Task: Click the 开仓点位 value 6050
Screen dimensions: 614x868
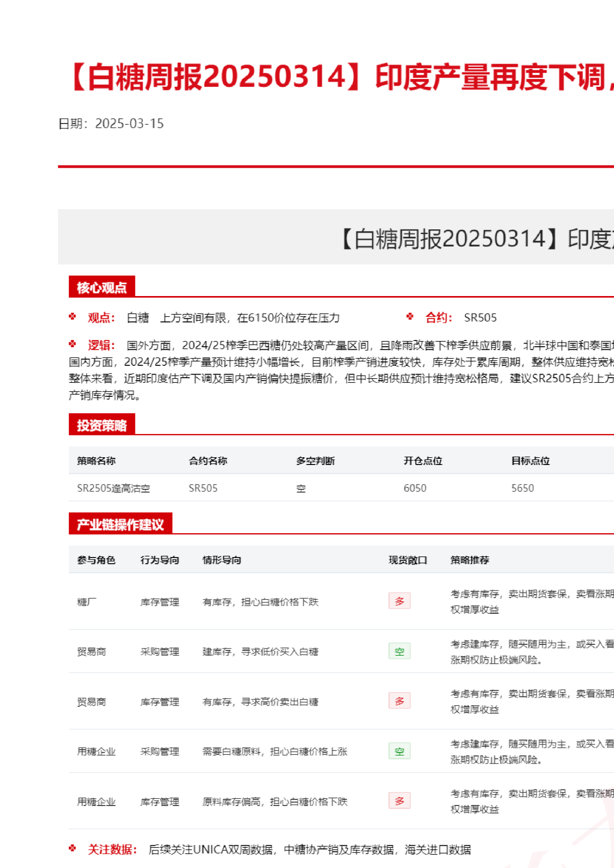Action: pyautogui.click(x=415, y=488)
